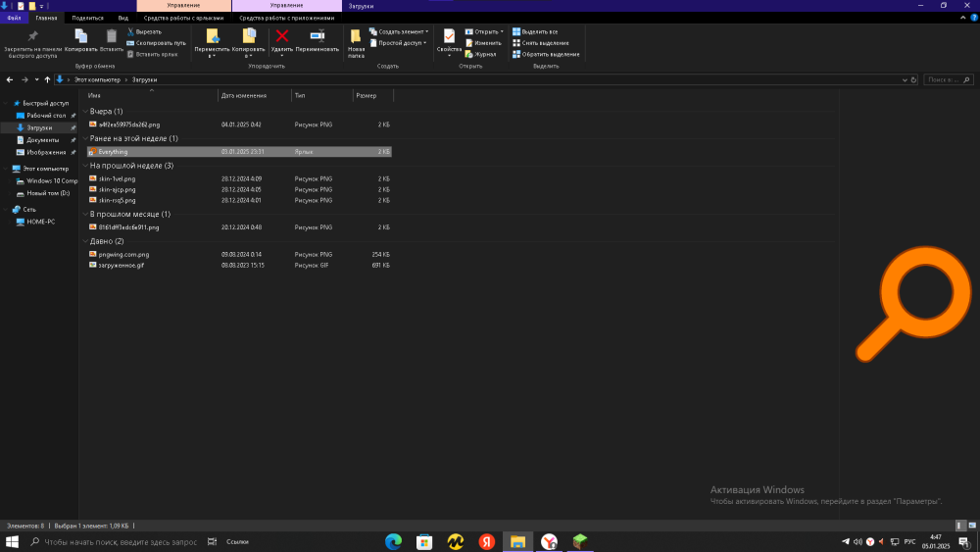Click Select none in ribbon
Image resolution: width=980 pixels, height=552 pixels.
pos(541,43)
